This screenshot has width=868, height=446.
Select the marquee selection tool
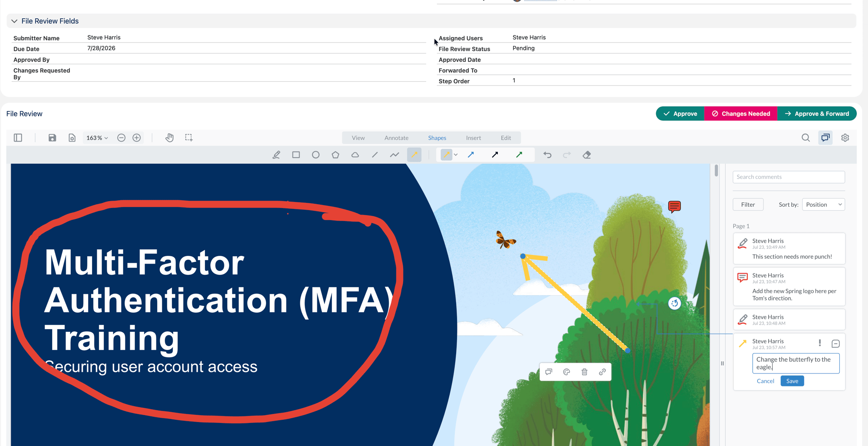coord(189,138)
